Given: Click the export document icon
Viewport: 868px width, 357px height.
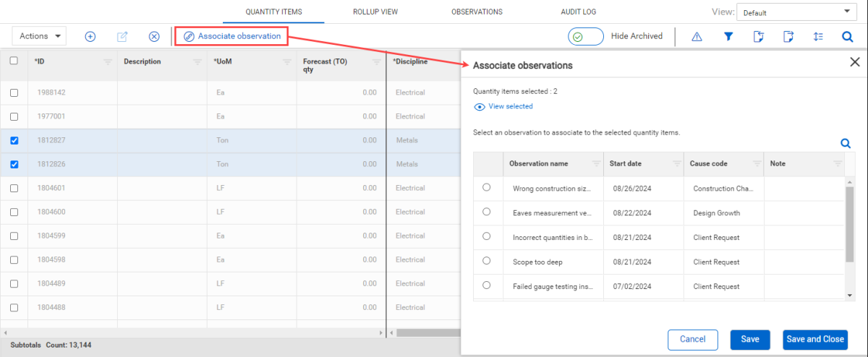Looking at the screenshot, I should click(x=788, y=37).
